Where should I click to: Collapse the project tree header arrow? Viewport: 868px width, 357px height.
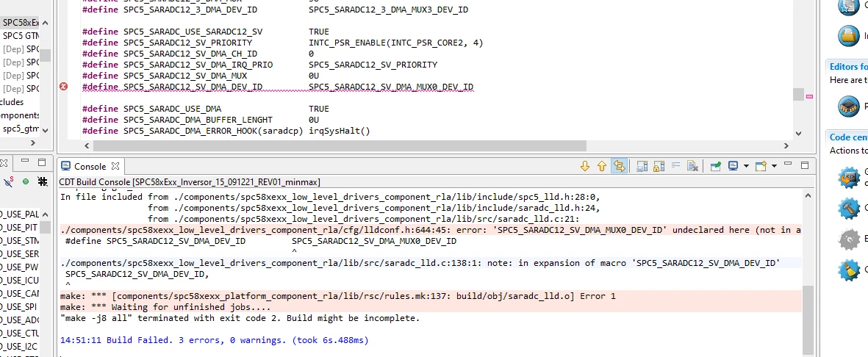(x=46, y=23)
